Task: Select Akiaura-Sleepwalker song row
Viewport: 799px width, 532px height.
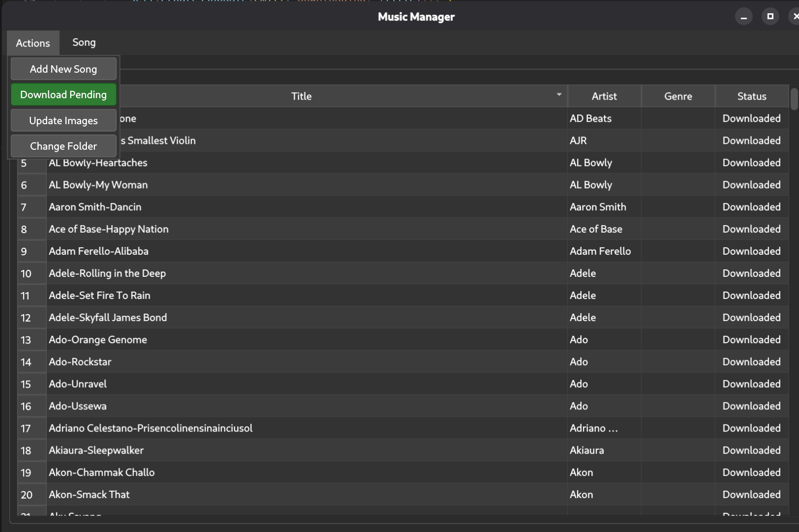Action: (x=96, y=451)
